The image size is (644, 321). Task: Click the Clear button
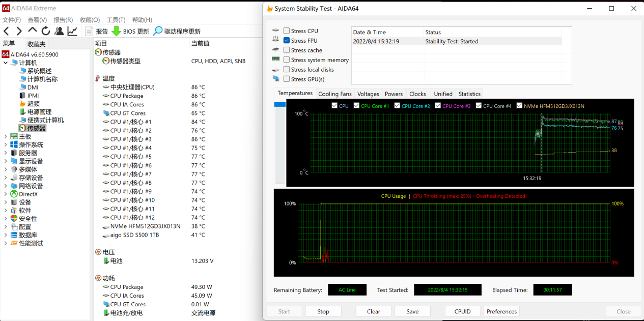coord(374,311)
